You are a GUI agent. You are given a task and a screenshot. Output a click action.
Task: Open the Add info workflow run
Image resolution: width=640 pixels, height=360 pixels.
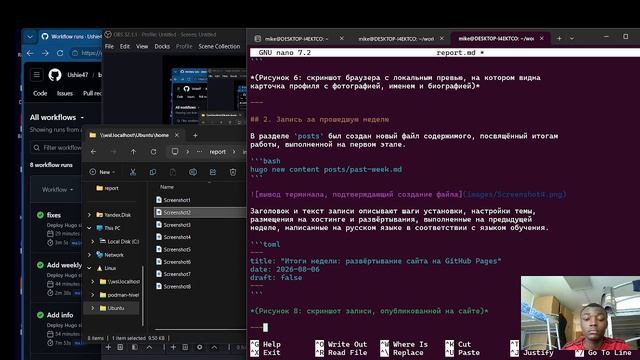[x=60, y=315]
